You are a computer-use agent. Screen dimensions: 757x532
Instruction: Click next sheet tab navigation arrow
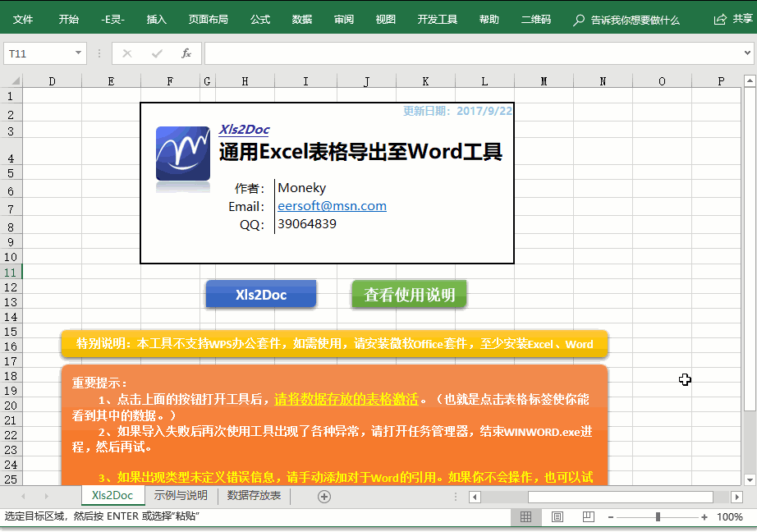[x=46, y=496]
